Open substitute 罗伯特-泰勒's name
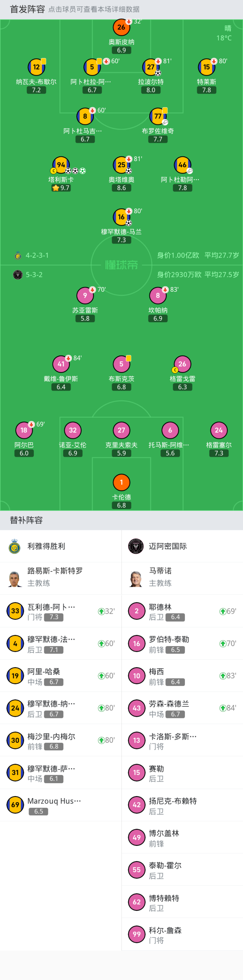 click(x=169, y=639)
